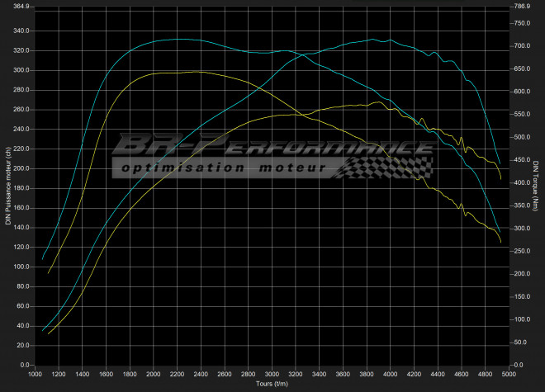Select the 2200 label on the RPM axis
Image resolution: width=545 pixels, height=392 pixels.
pyautogui.click(x=178, y=375)
